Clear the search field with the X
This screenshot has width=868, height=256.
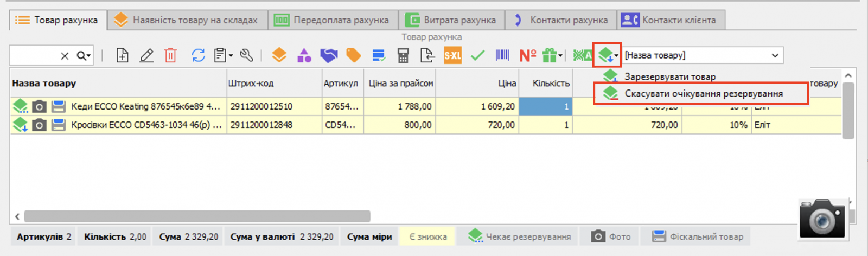[x=65, y=55]
